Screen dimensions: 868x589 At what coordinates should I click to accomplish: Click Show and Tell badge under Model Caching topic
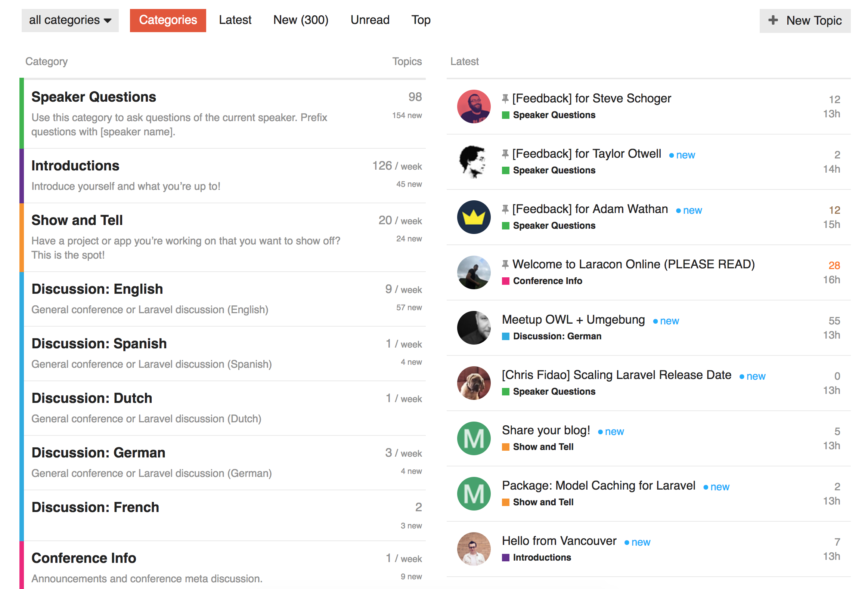click(538, 502)
